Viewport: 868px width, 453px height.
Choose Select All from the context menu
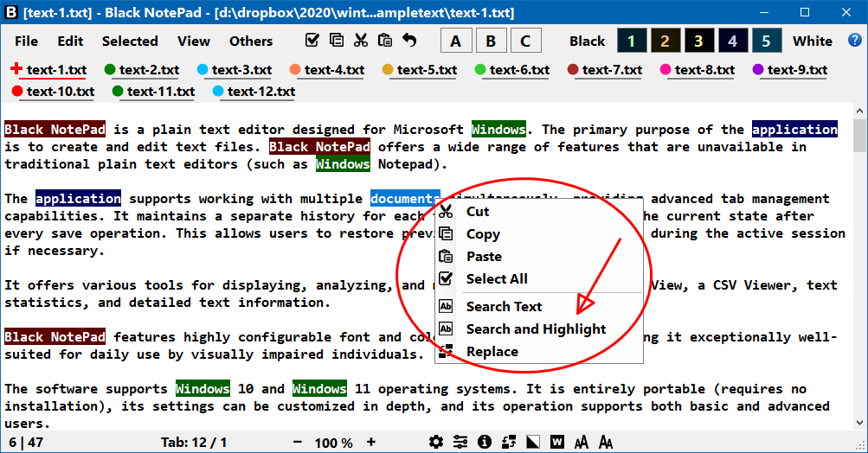[539, 278]
